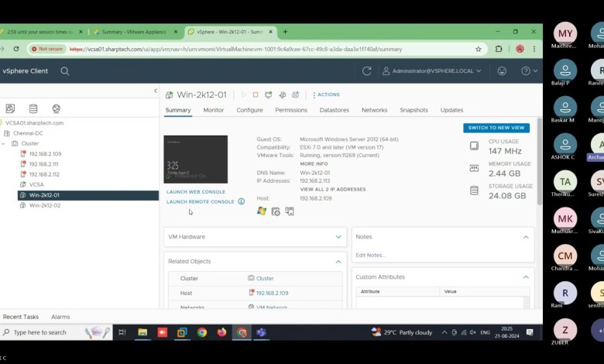Power on the virtual machine

pos(243,94)
